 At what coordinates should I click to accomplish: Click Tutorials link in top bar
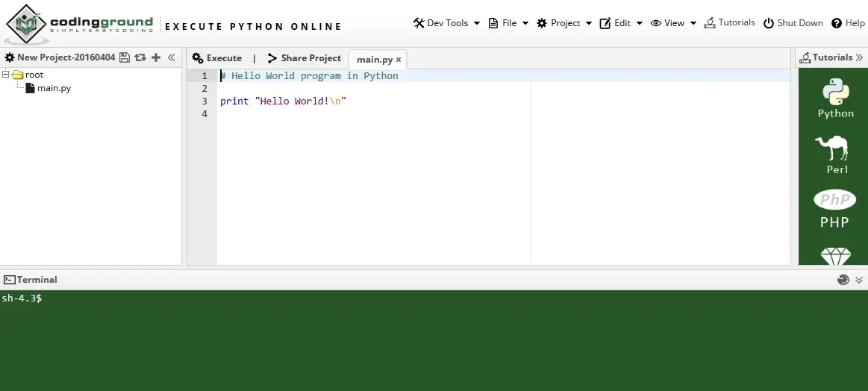pyautogui.click(x=730, y=22)
